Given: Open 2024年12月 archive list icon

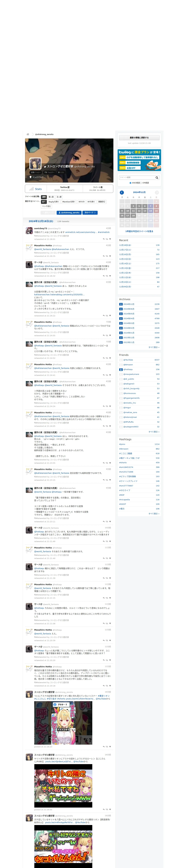Looking at the screenshot, I should [121, 304].
